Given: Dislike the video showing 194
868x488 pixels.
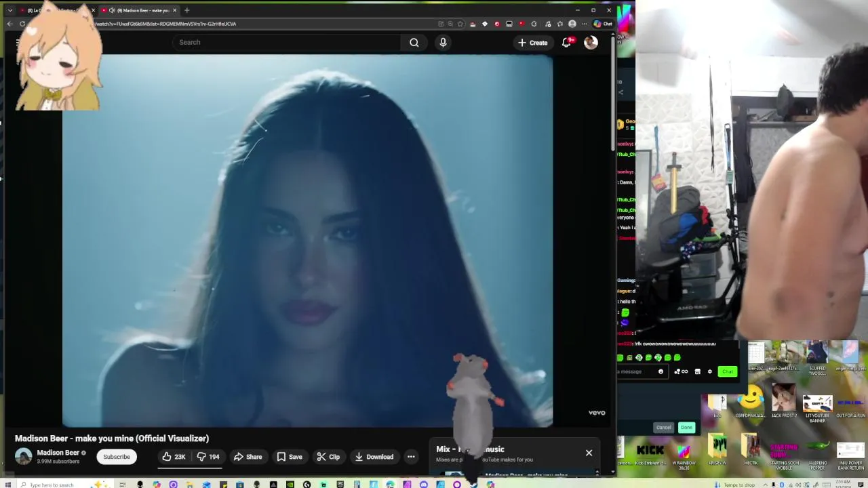Looking at the screenshot, I should [208, 457].
